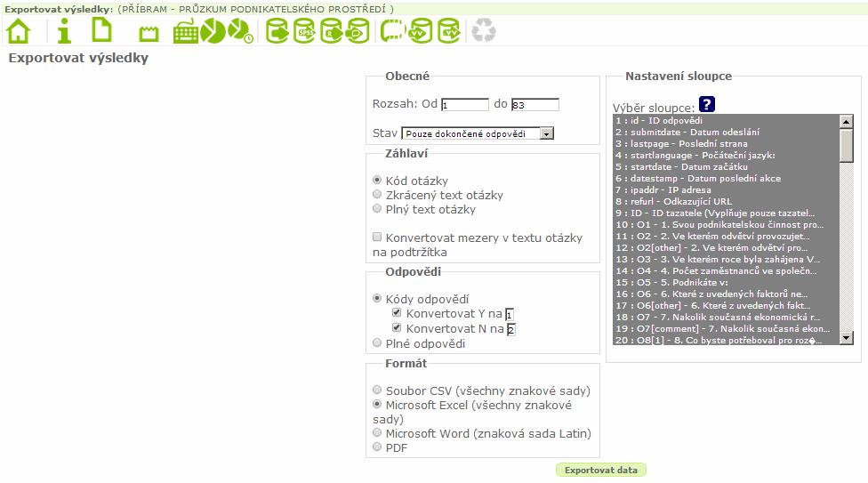Image resolution: width=868 pixels, height=483 pixels.
Task: Select column '13 : O3 - 3. Ve kterém roce'
Action: pos(727,259)
